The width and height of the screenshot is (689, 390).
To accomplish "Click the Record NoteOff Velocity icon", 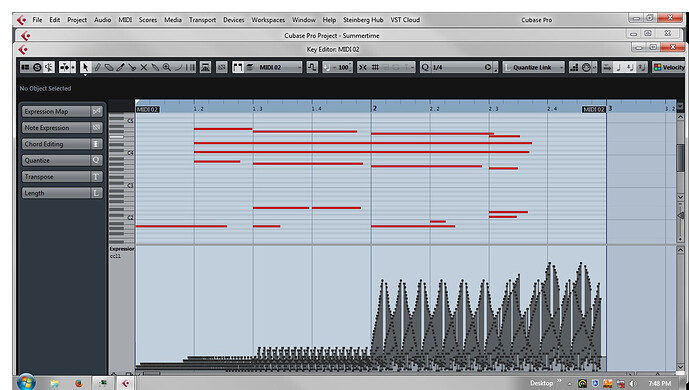I will 642,67.
